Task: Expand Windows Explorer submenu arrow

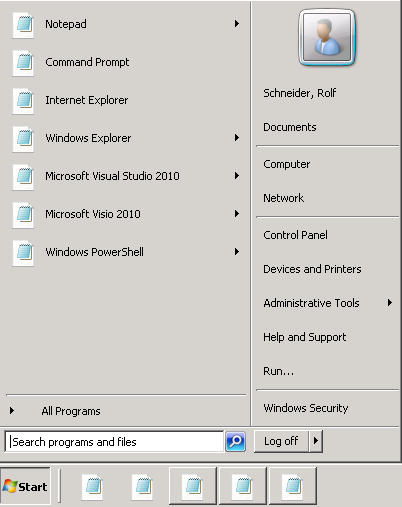Action: pyautogui.click(x=237, y=138)
